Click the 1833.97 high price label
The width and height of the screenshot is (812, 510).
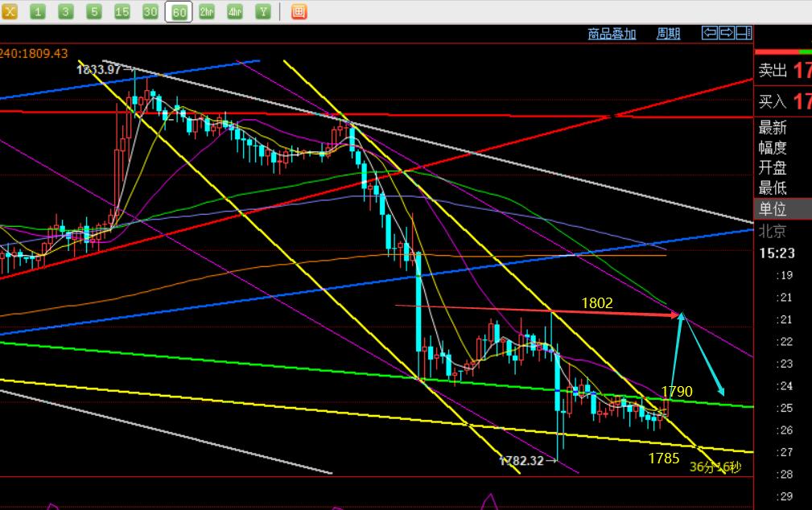point(98,69)
